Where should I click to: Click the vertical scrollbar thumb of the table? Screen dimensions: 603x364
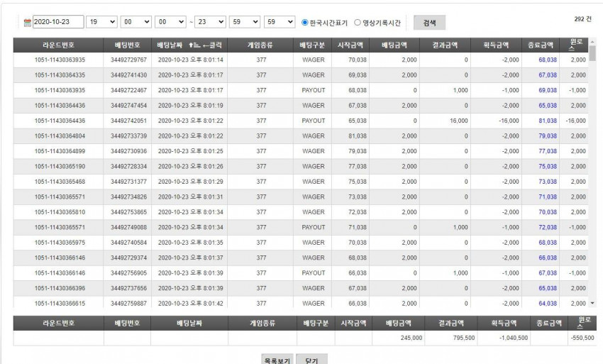[x=592, y=53]
